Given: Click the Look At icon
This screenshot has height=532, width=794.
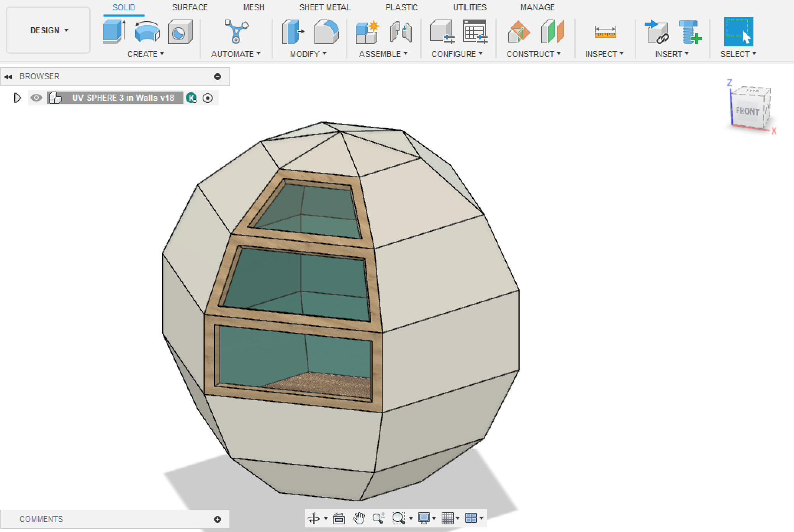Looking at the screenshot, I should (339, 518).
